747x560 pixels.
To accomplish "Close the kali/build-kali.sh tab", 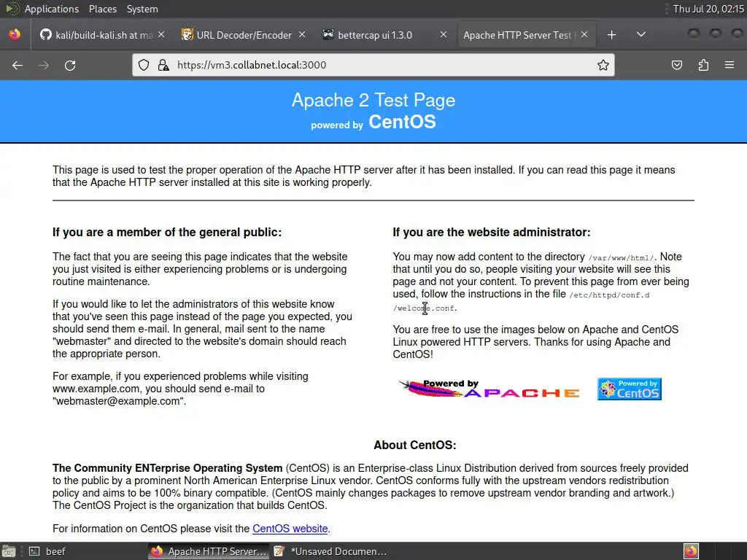I will [x=161, y=34].
